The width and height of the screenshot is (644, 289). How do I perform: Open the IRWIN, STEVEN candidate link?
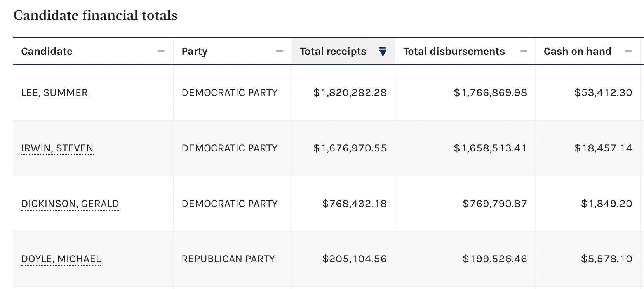tap(57, 148)
